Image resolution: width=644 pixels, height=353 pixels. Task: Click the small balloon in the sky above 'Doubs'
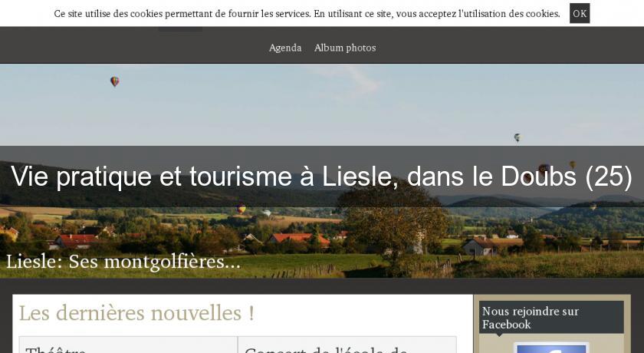517,137
